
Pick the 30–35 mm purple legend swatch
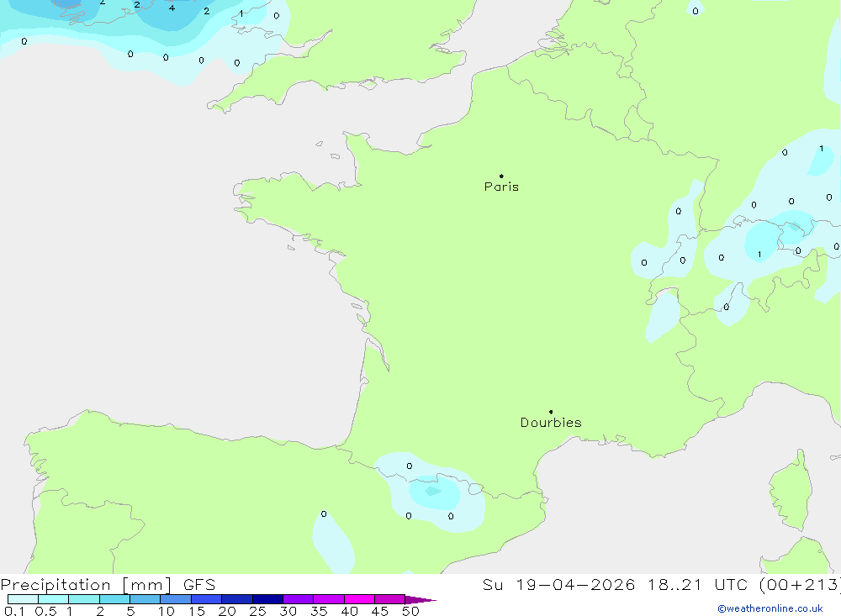coord(299,599)
